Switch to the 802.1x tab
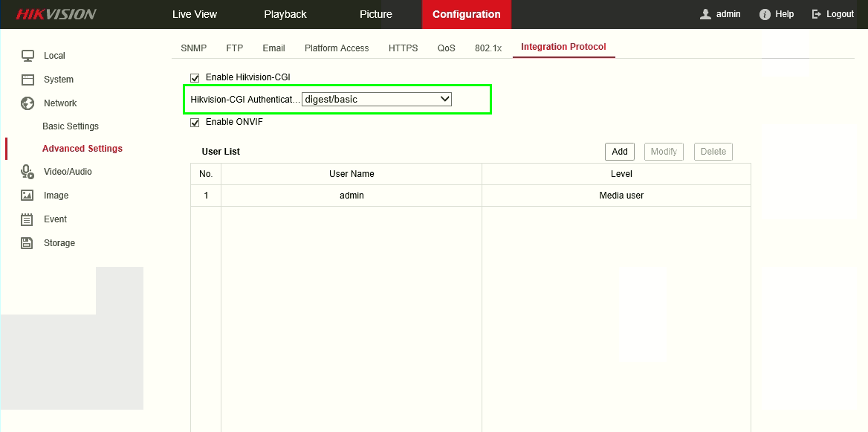The height and width of the screenshot is (432, 868). pyautogui.click(x=488, y=48)
